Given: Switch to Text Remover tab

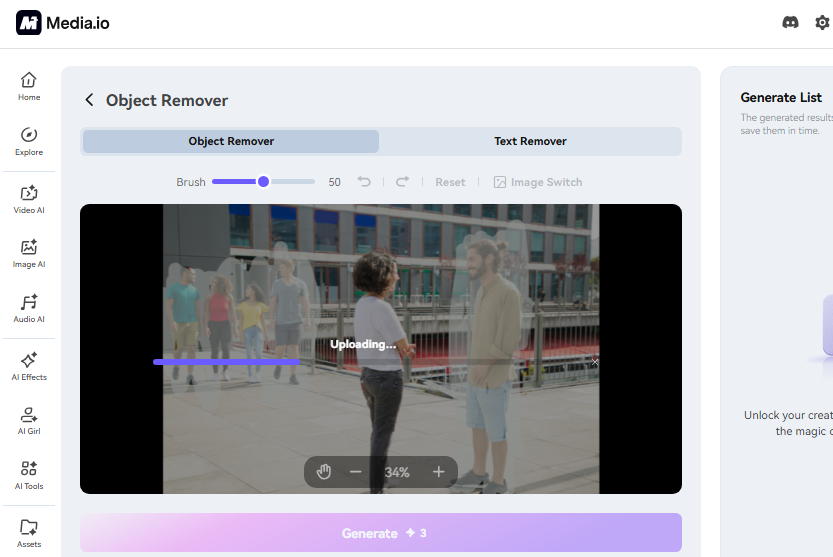Looking at the screenshot, I should click(530, 141).
